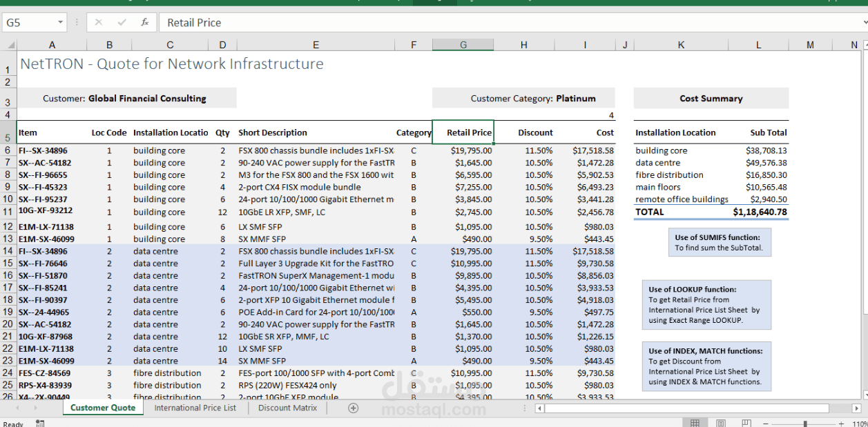Screen dimensions: 868x427
Task: Switch to Customer Quote sheet tab
Action: [103, 408]
